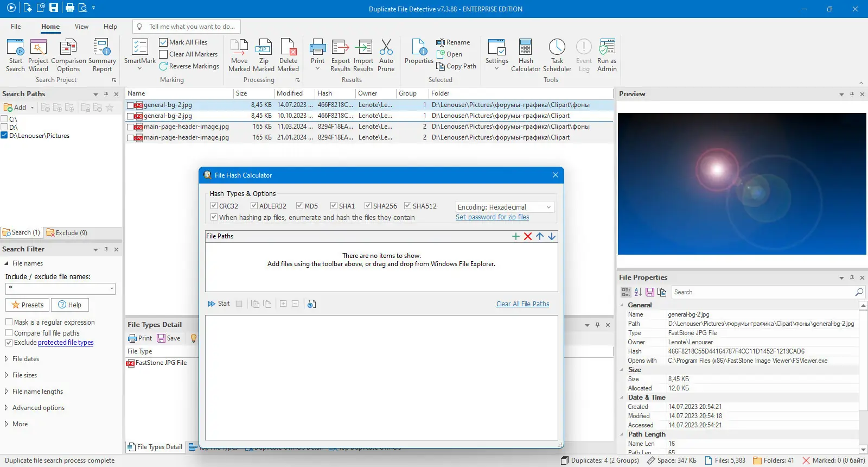Screen dimensions: 868x467
Task: Select the File Types Detail bottom tab
Action: 155,447
